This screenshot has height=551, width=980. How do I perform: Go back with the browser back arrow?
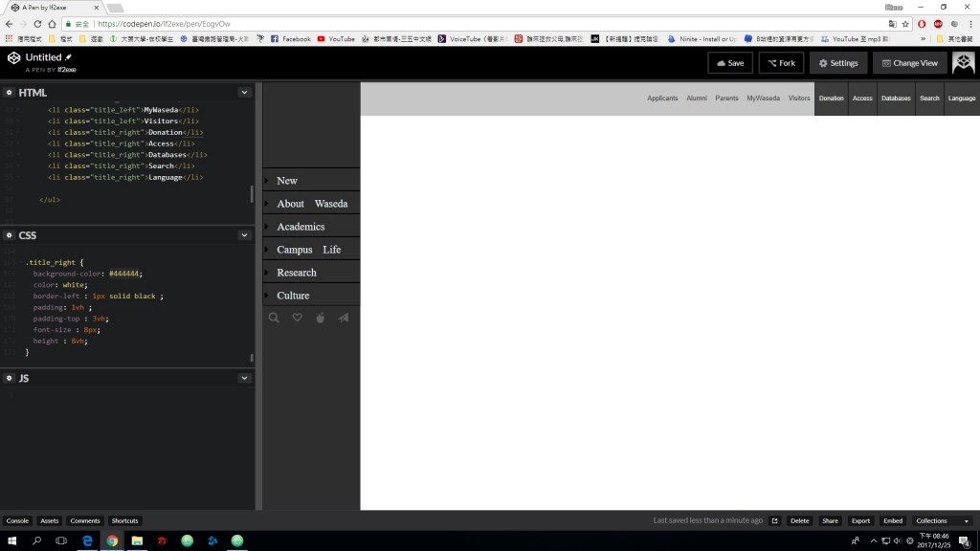9,24
